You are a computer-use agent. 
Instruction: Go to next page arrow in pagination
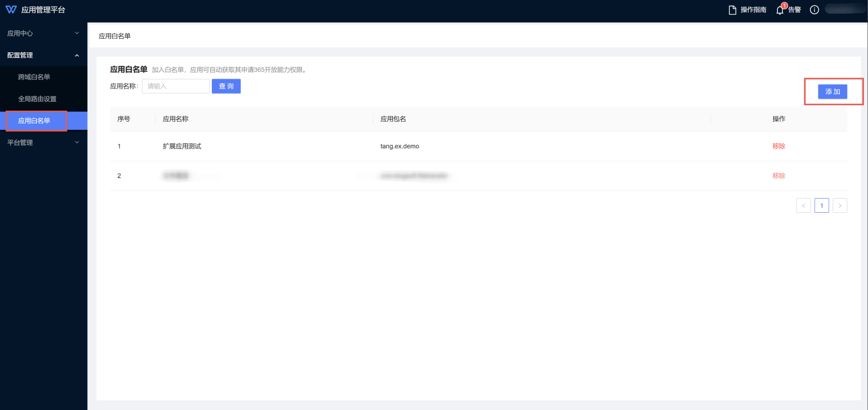point(840,206)
